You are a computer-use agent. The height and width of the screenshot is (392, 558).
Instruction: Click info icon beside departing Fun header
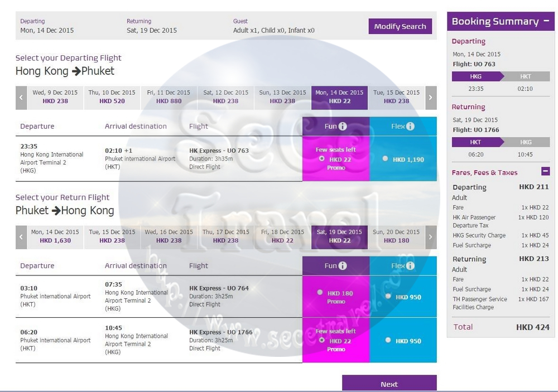pos(343,127)
